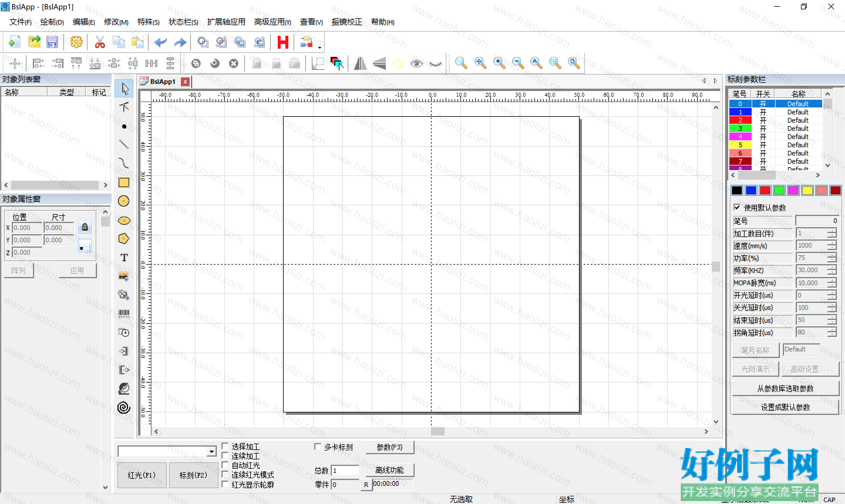Screen dimensions: 845x504
Task: Open the 文件(F) menu
Action: (20, 22)
